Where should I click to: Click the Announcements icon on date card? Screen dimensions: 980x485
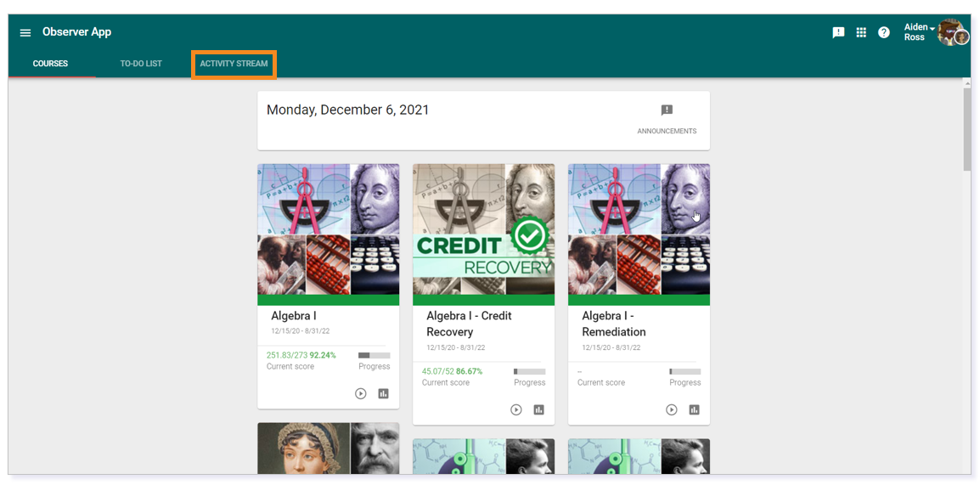tap(667, 110)
